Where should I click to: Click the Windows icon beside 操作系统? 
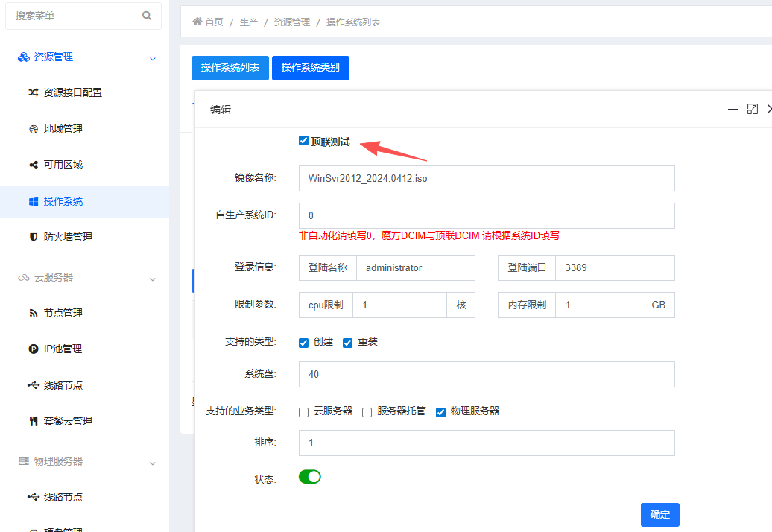(x=34, y=201)
